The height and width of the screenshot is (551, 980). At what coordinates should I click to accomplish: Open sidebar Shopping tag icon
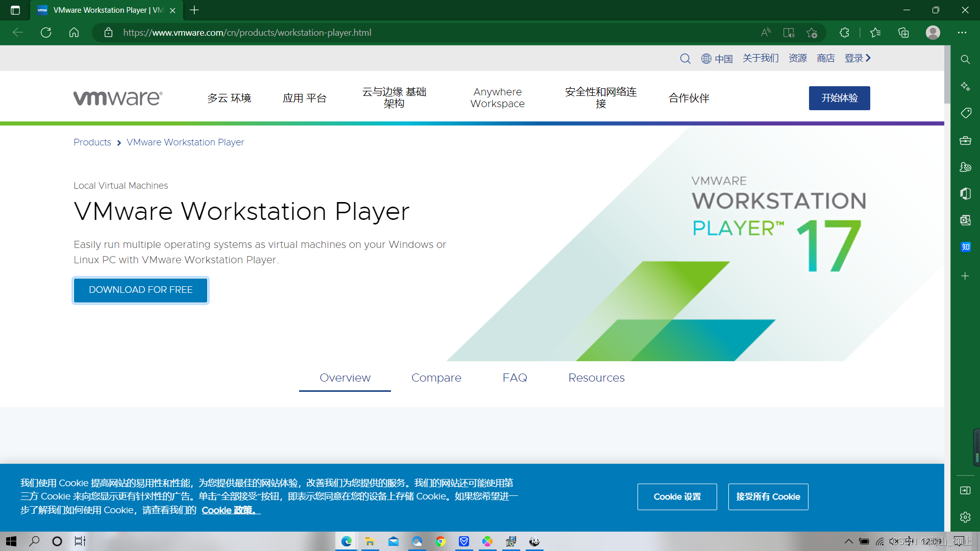[x=965, y=113]
